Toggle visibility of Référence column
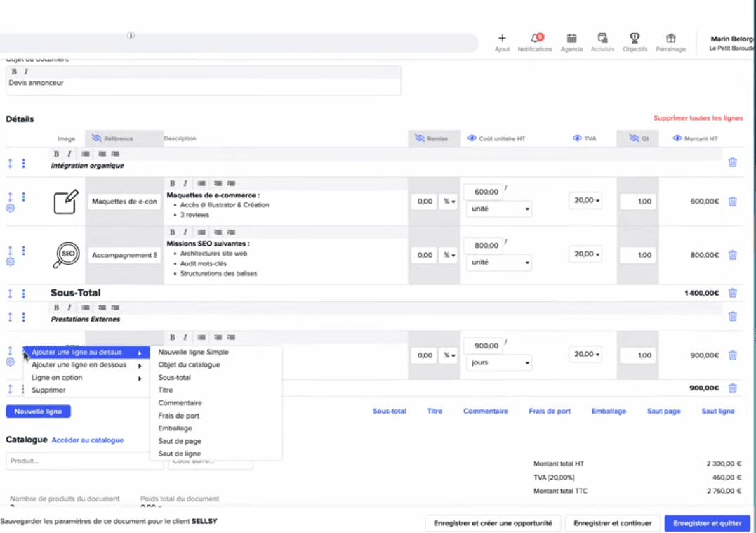The width and height of the screenshot is (756, 533). [x=96, y=138]
